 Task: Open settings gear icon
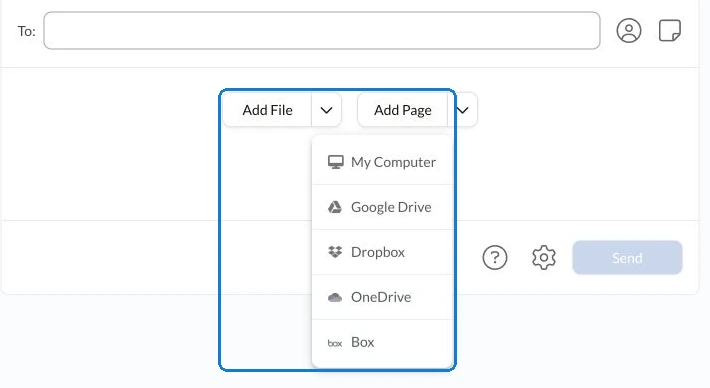click(x=543, y=258)
